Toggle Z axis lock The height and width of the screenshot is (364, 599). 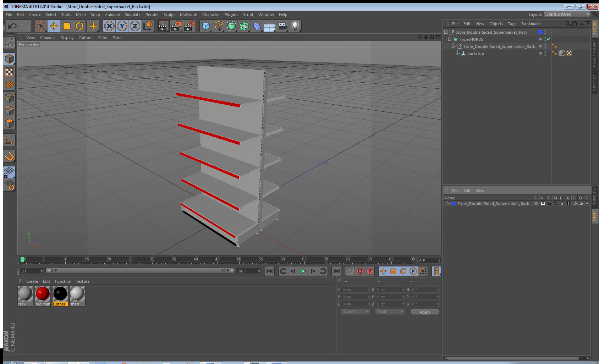[x=135, y=26]
